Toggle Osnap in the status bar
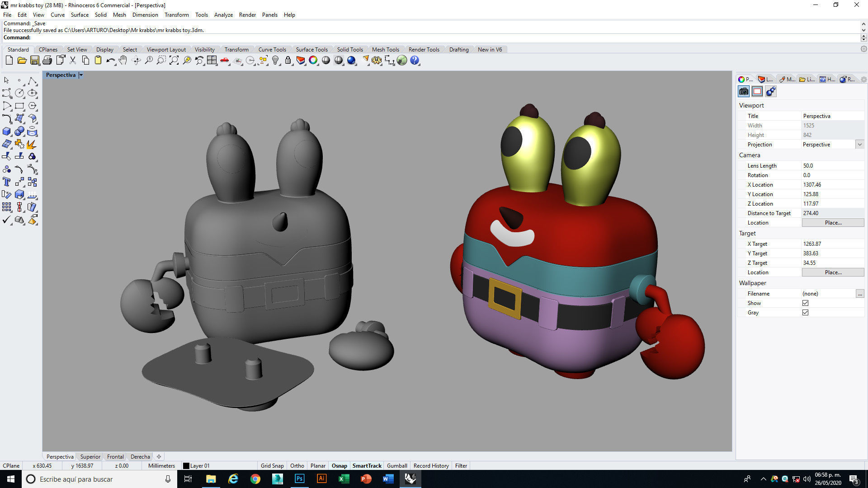 tap(340, 466)
